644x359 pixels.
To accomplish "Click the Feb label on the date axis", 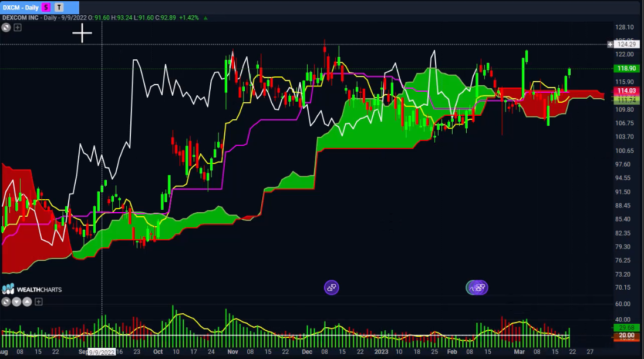I will click(452, 351).
